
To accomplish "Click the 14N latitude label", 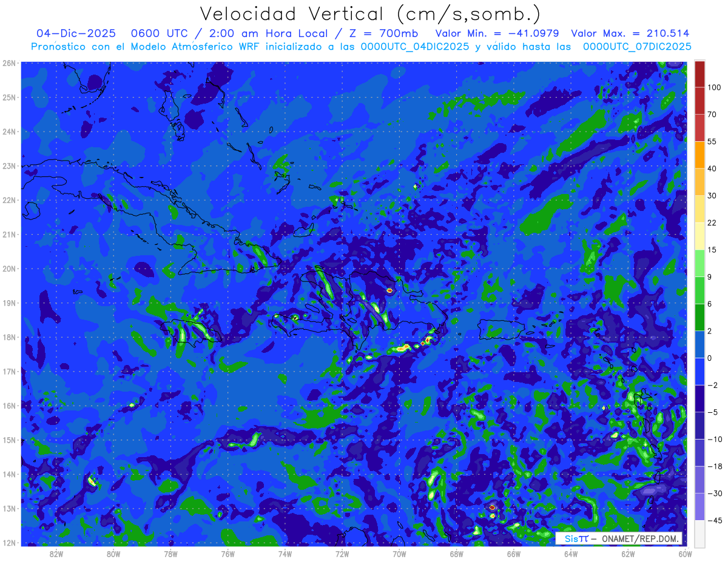I will click(x=8, y=474).
